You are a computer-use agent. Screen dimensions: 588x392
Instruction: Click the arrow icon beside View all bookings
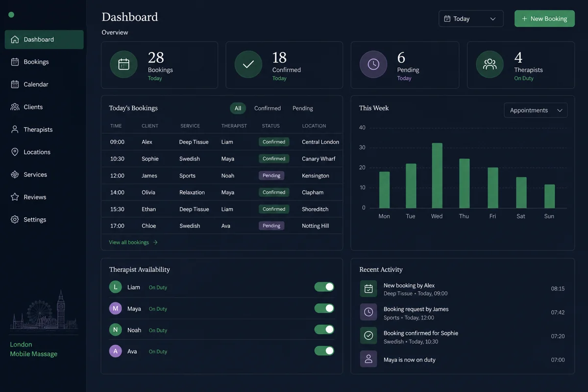click(x=155, y=243)
